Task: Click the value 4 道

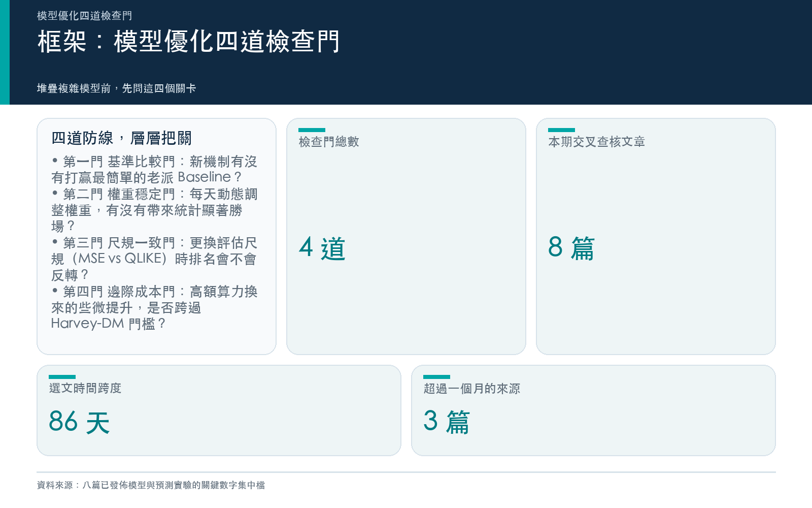Action: point(322,248)
